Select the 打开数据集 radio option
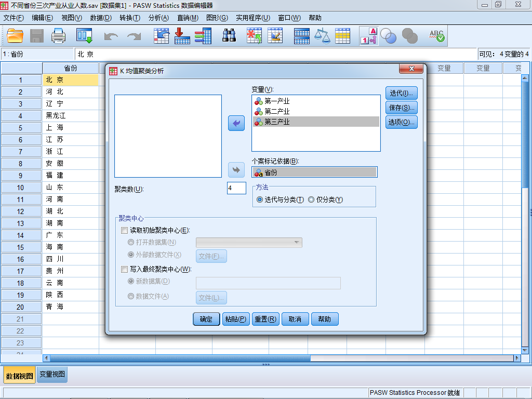The width and height of the screenshot is (532, 399). 130,242
